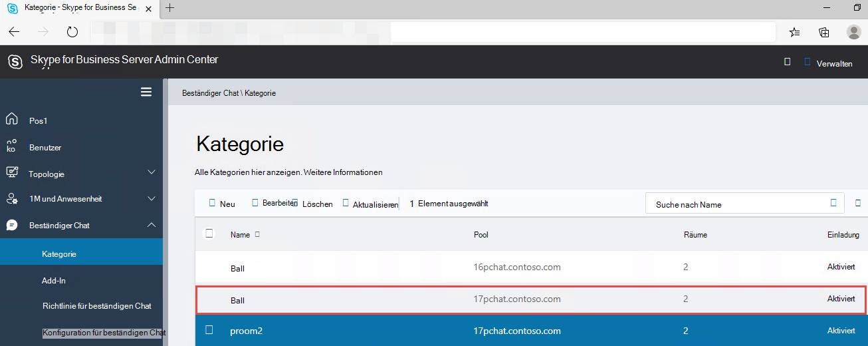868x346 pixels.
Task: Click 1M und Anwesenheit sidebar icon
Action: (x=12, y=198)
